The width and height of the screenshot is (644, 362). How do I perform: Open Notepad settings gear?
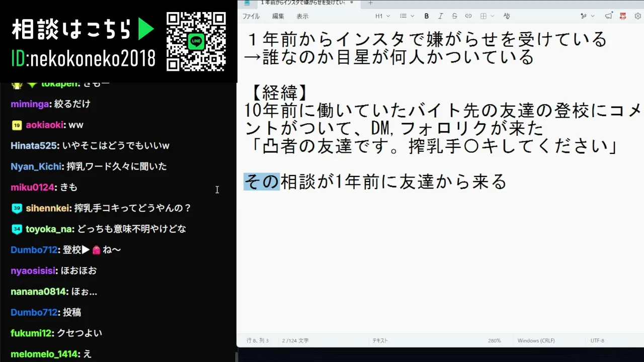(x=637, y=16)
